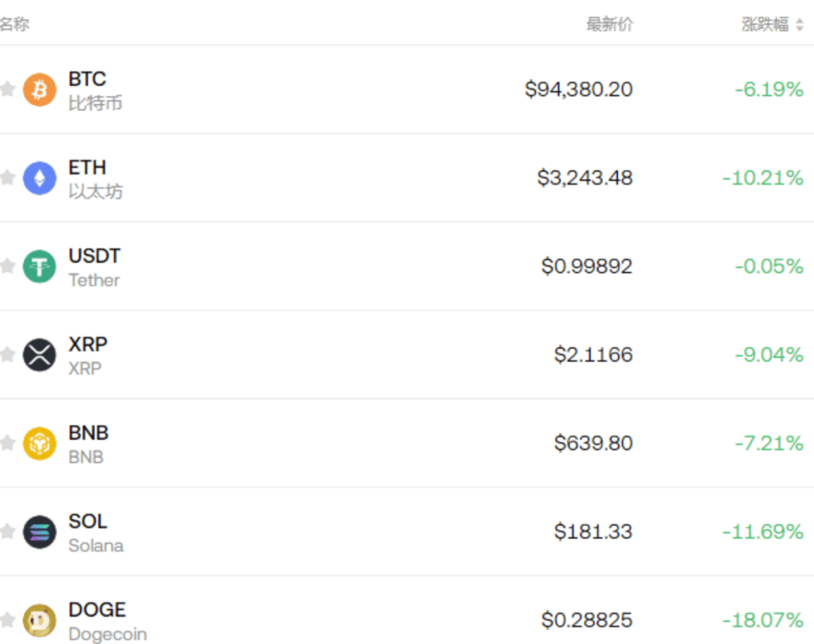Screen dimensions: 814x644
Task: Open the USDT Tether name link
Action: tap(94, 267)
